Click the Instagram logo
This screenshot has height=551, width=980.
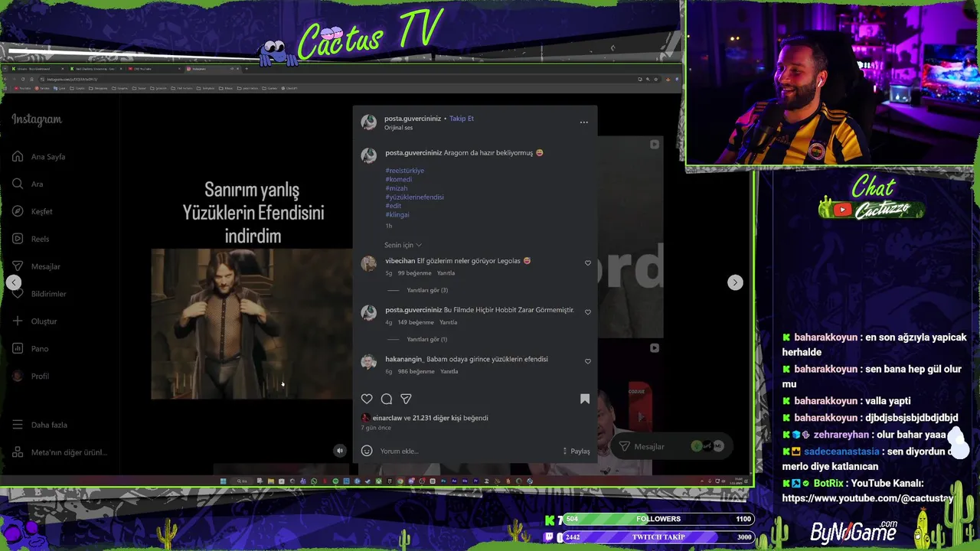(37, 119)
